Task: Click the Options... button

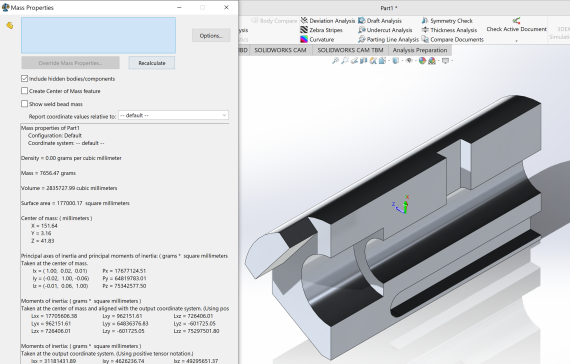Action: 211,35
